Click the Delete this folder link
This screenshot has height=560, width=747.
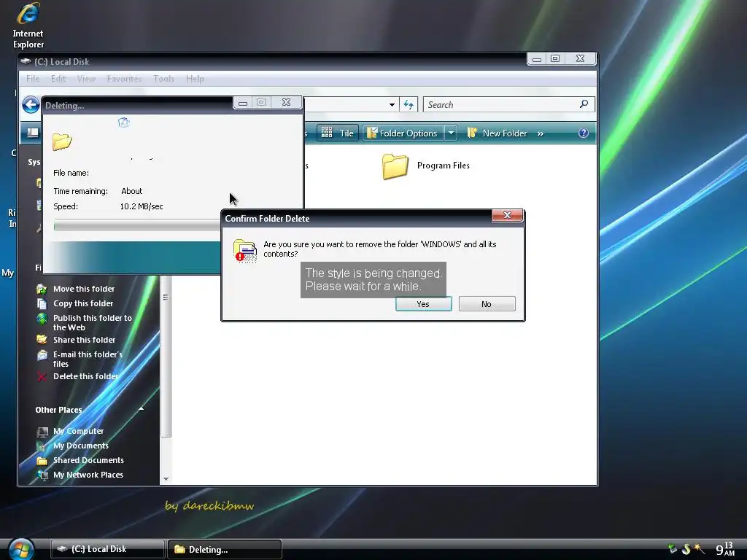[86, 377]
